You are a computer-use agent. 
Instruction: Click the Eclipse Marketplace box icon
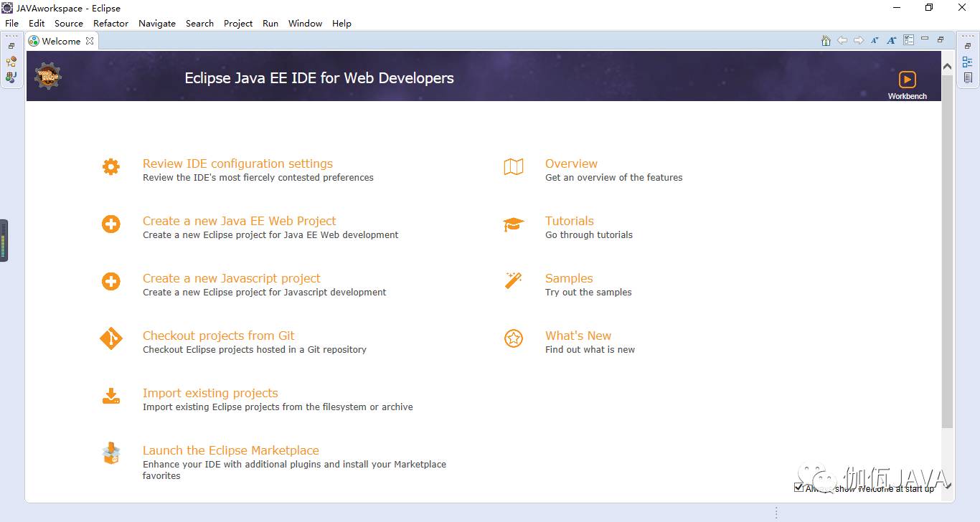(x=110, y=453)
